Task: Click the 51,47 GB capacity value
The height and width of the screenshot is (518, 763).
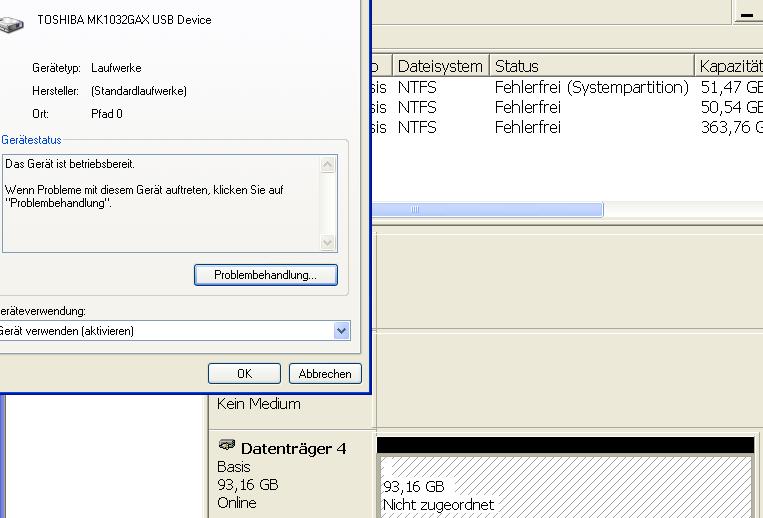Action: click(x=731, y=88)
